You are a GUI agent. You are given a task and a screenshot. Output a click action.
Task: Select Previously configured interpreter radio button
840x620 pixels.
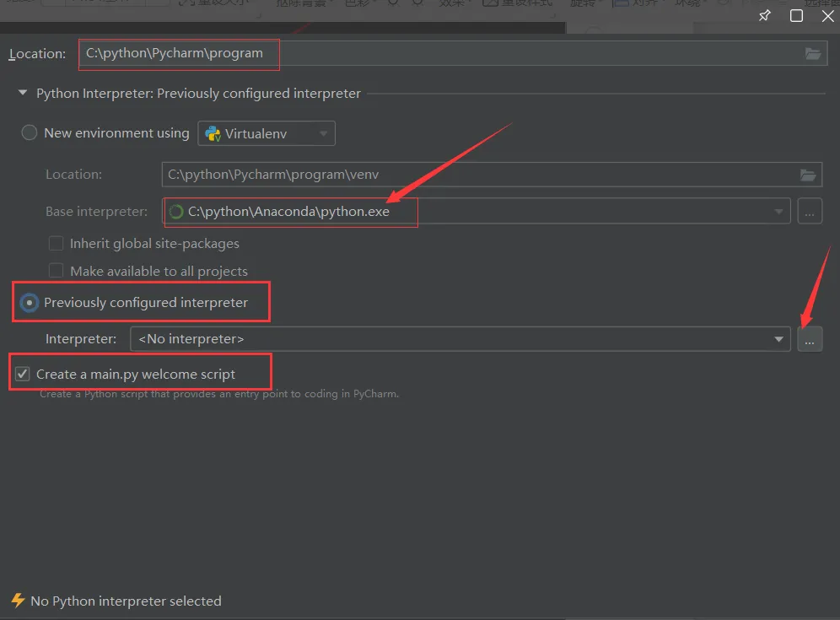point(29,303)
